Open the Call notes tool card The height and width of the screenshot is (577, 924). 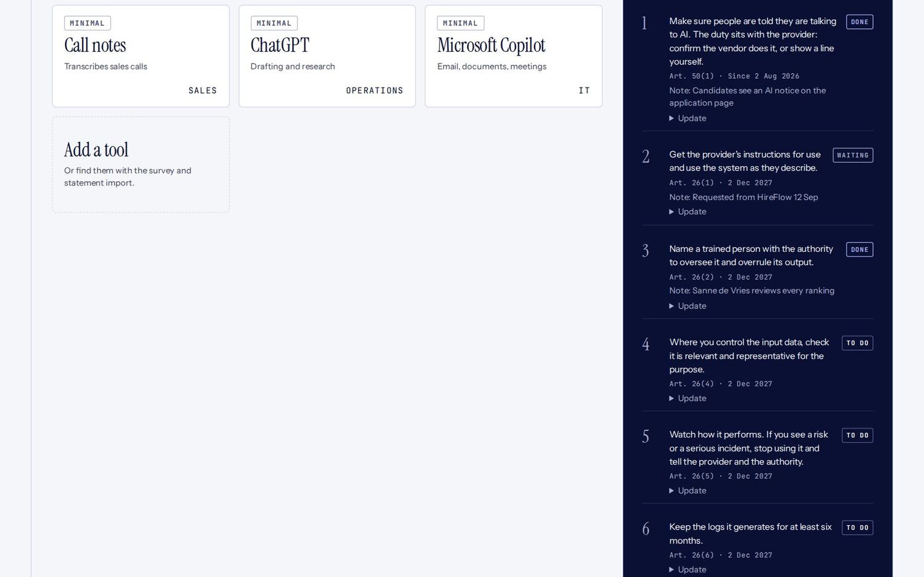(141, 56)
